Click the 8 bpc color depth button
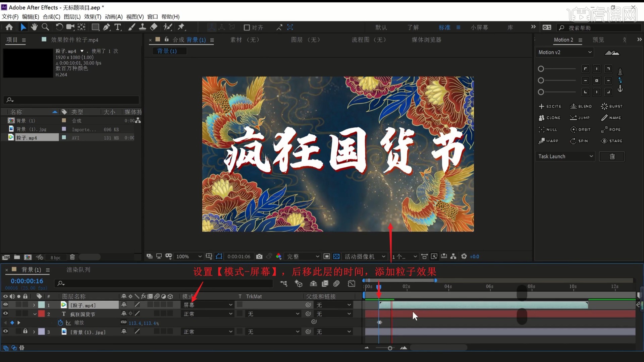 (x=55, y=257)
